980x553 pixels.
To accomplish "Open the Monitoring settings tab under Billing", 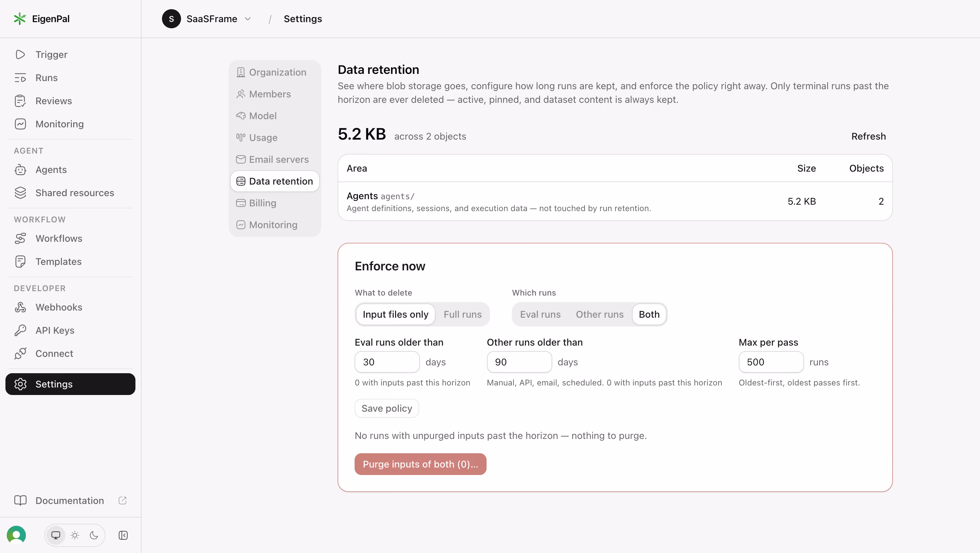I will pos(275,225).
